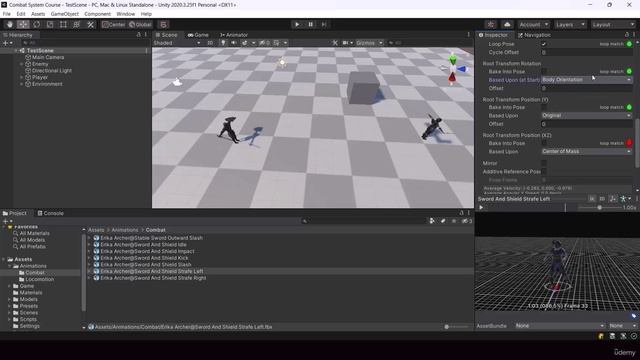Open the Locomotion folder in Project
The width and height of the screenshot is (640, 360).
coord(40,279)
